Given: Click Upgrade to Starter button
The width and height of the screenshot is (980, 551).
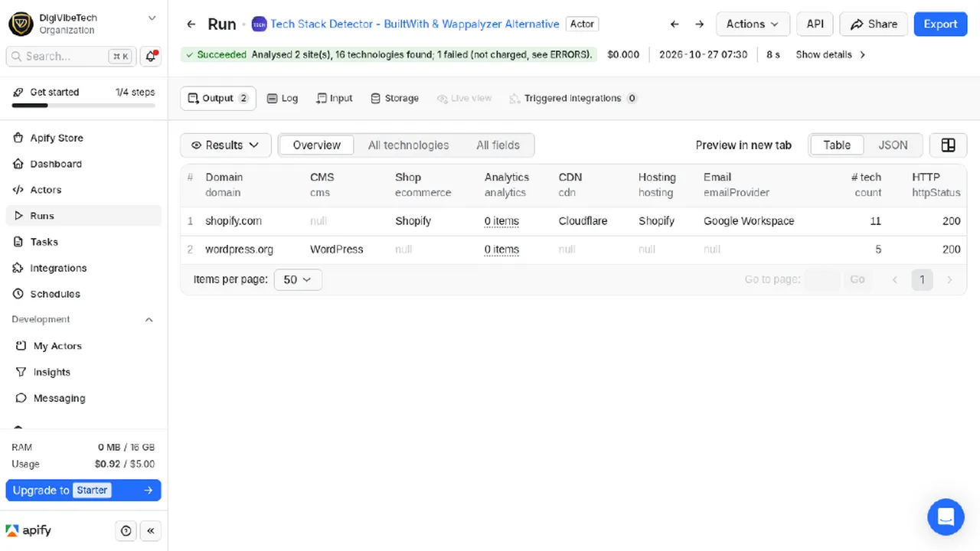Looking at the screenshot, I should click(83, 491).
